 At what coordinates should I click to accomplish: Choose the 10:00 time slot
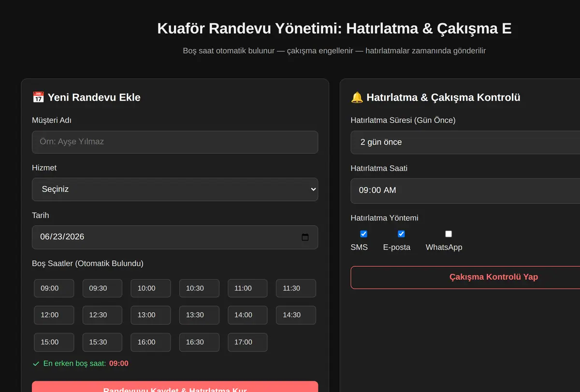(151, 288)
